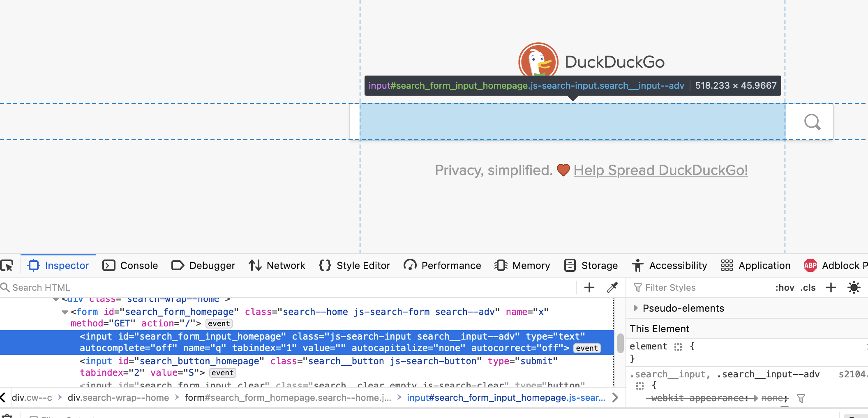The image size is (868, 418).
Task: Click the This Element header
Action: coord(659,329)
